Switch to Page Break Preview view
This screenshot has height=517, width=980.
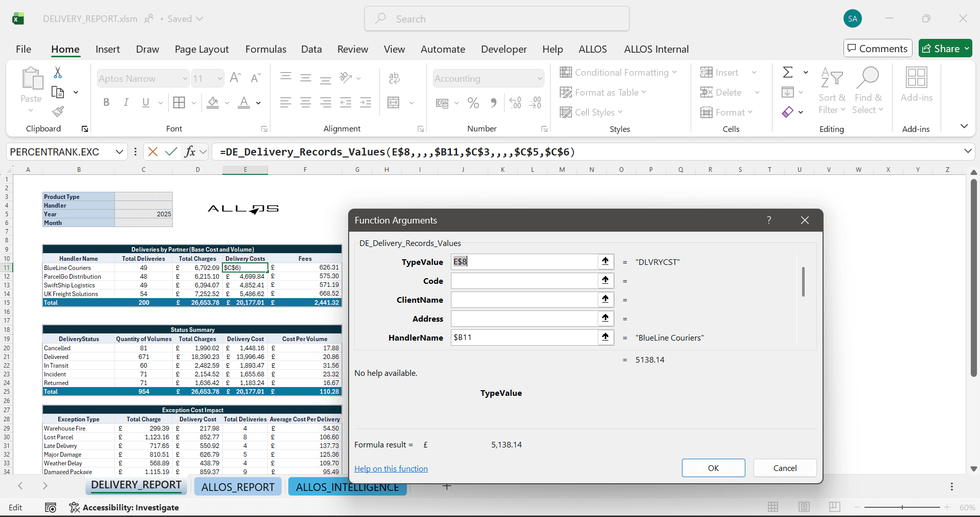click(835, 507)
